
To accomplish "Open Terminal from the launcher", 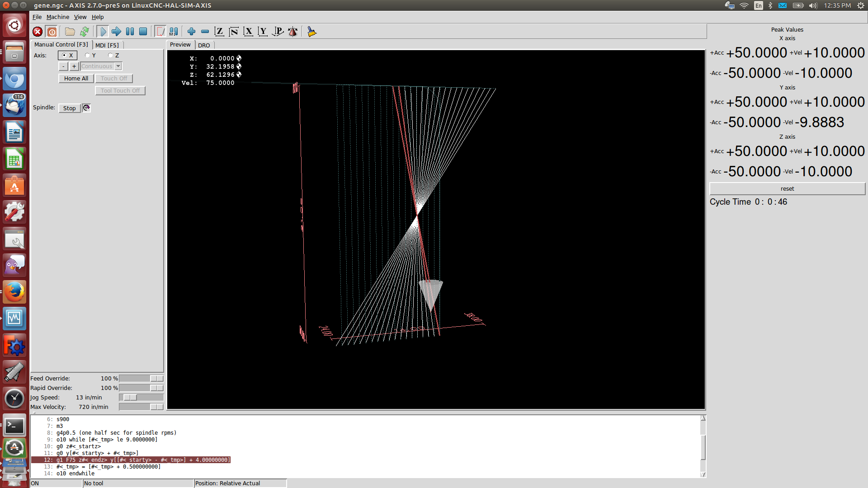I will [14, 426].
